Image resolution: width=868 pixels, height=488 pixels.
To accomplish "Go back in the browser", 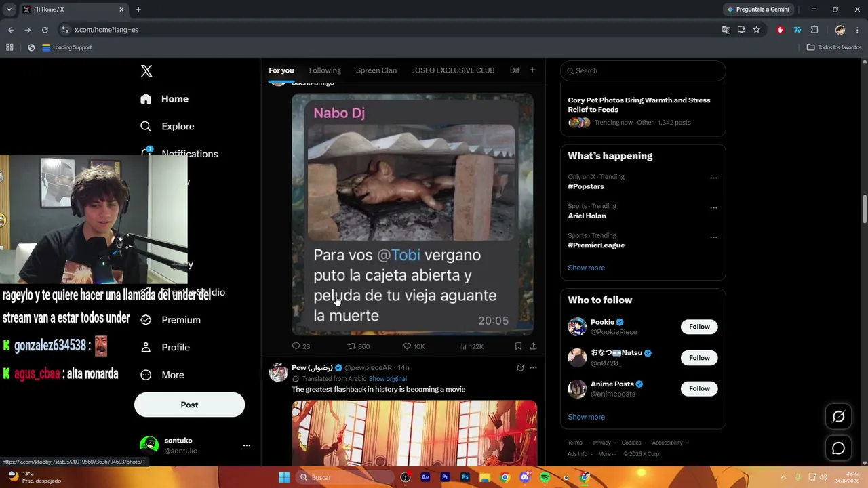I will click(11, 30).
